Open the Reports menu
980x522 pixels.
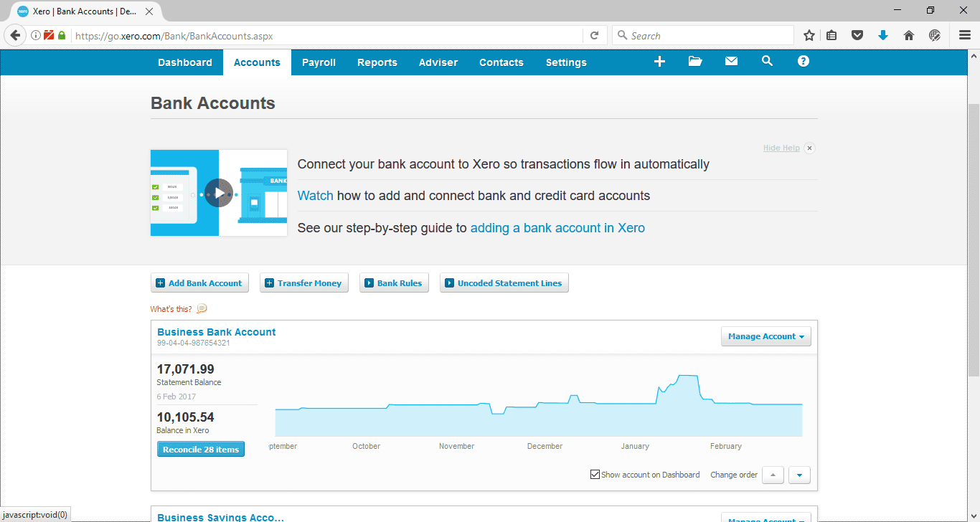tap(377, 62)
